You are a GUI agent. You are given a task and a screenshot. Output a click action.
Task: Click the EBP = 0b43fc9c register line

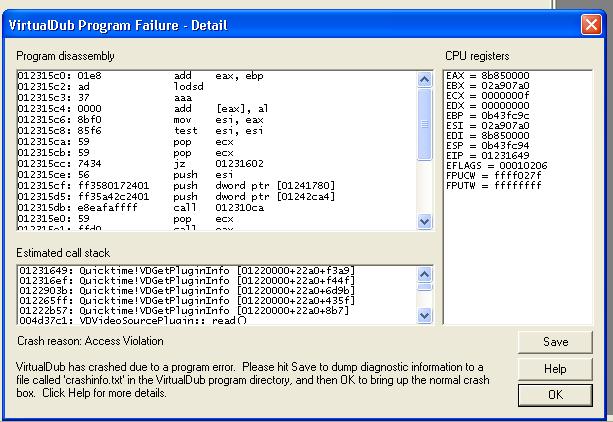[x=488, y=115]
